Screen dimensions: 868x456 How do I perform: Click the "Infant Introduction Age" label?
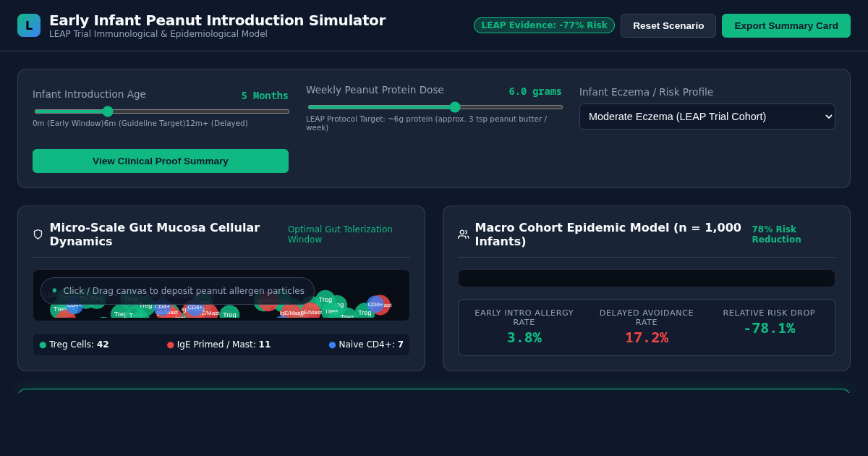[x=89, y=94]
